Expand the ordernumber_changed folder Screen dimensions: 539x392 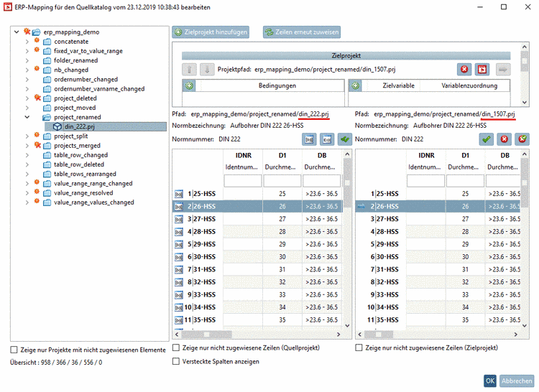point(27,79)
